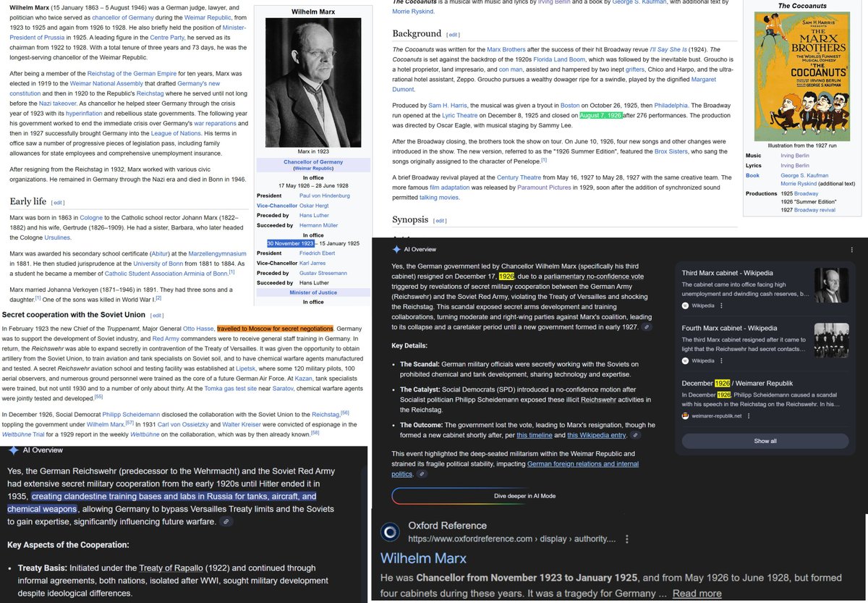
Task: Click the edit link next to Early life
Action: tap(58, 203)
